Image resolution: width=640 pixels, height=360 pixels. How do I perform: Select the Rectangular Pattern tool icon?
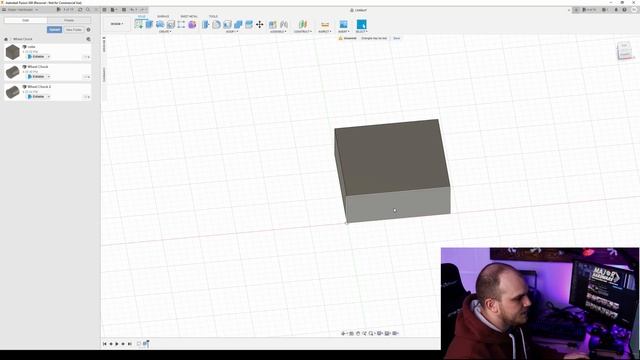tap(181, 24)
